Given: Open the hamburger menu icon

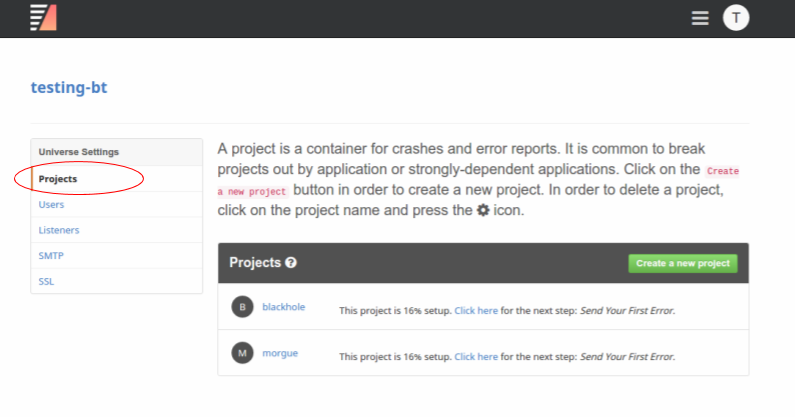Looking at the screenshot, I should 700,18.
